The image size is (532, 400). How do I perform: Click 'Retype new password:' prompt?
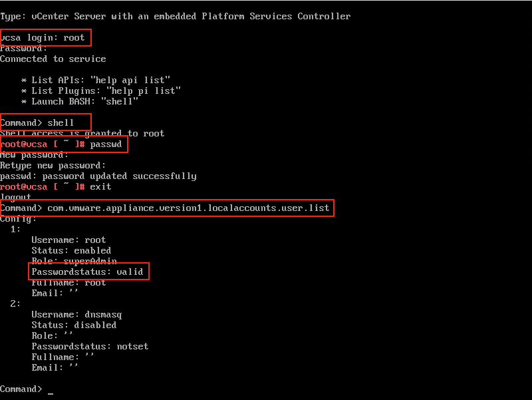click(53, 166)
